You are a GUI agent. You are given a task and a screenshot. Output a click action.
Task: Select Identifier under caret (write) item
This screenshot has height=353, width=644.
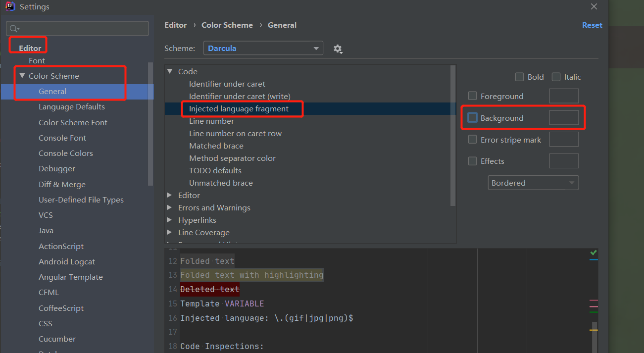[x=240, y=96]
